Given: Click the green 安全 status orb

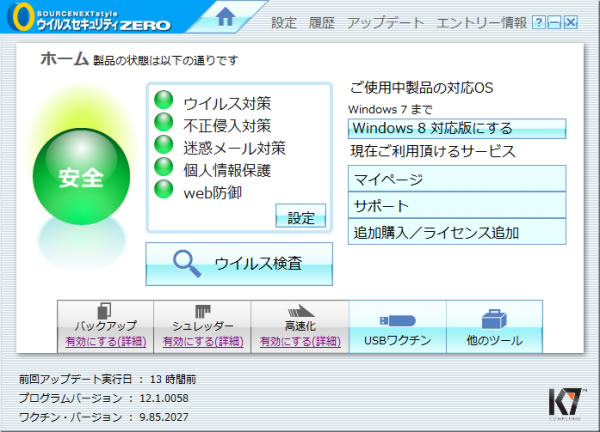Looking at the screenshot, I should click(x=81, y=177).
